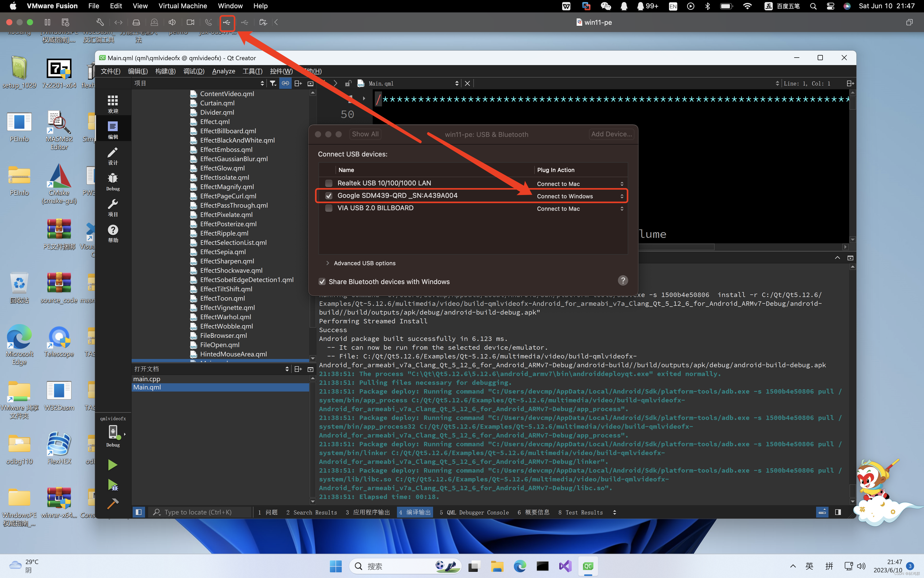Click the green Run button
Screen dimensions: 924x578
112,465
